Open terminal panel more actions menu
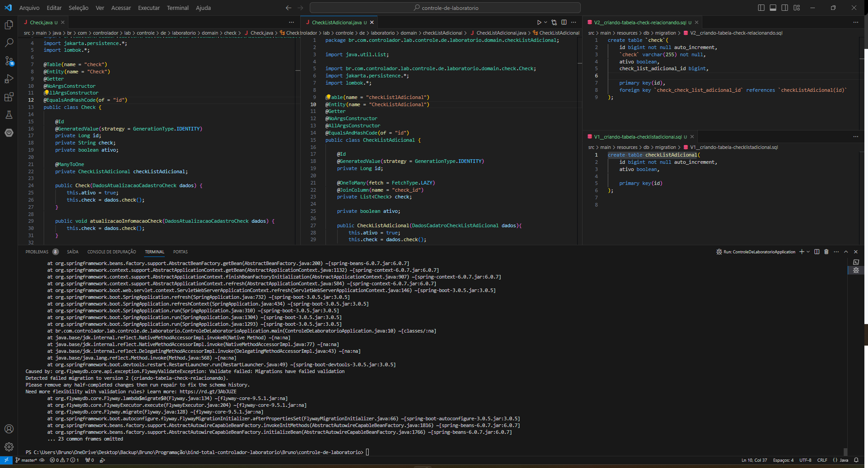 (x=836, y=252)
